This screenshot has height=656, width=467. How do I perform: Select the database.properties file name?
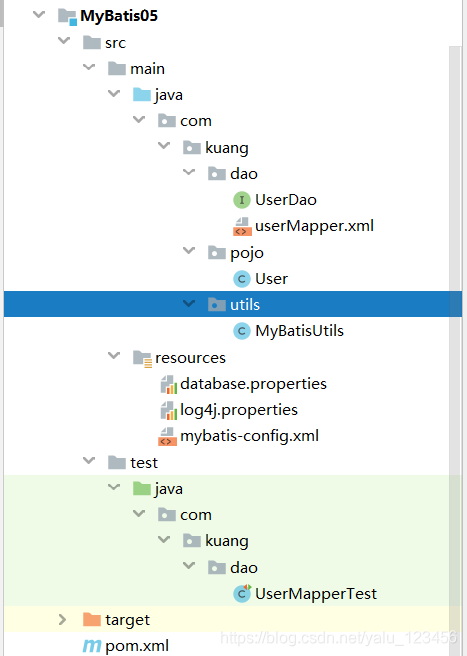click(x=253, y=384)
